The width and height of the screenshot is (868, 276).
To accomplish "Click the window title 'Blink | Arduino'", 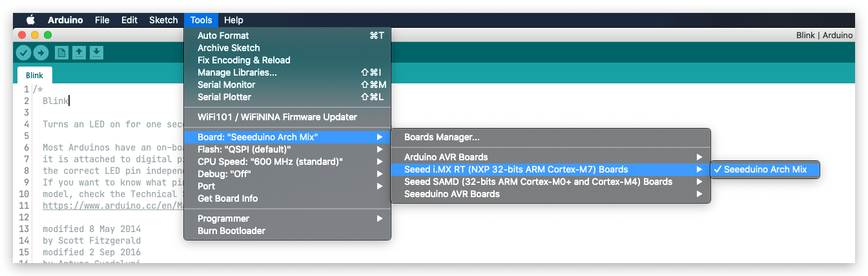I will (x=824, y=36).
